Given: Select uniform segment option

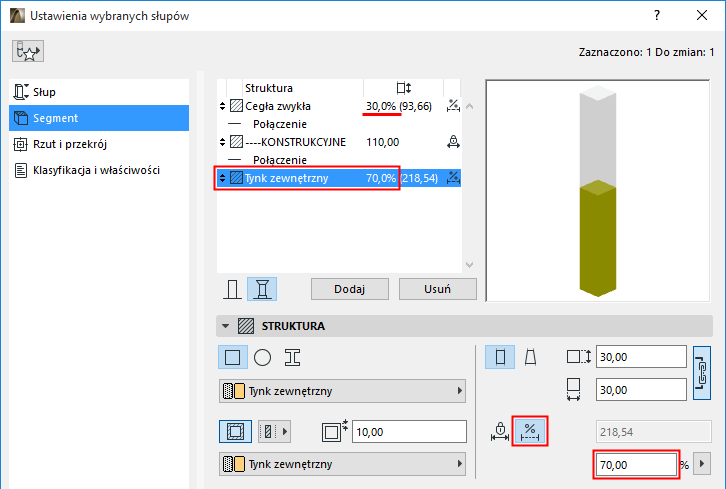Looking at the screenshot, I should [500, 357].
